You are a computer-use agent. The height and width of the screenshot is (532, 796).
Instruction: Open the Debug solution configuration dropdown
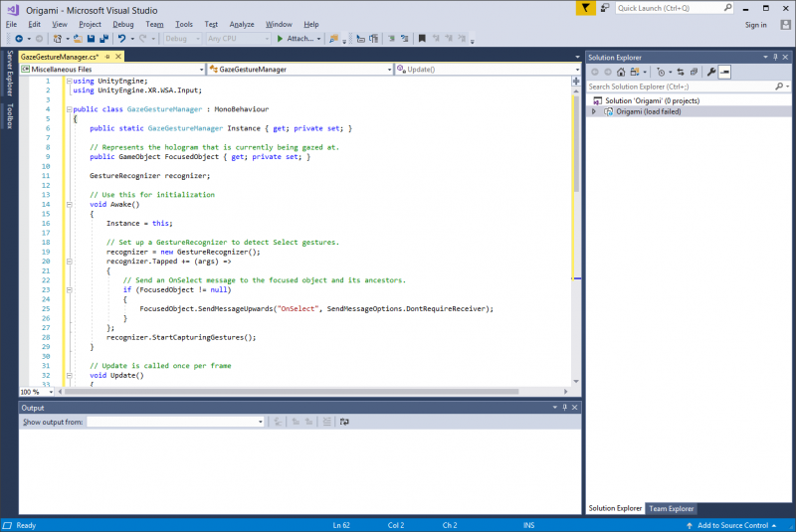(x=182, y=39)
